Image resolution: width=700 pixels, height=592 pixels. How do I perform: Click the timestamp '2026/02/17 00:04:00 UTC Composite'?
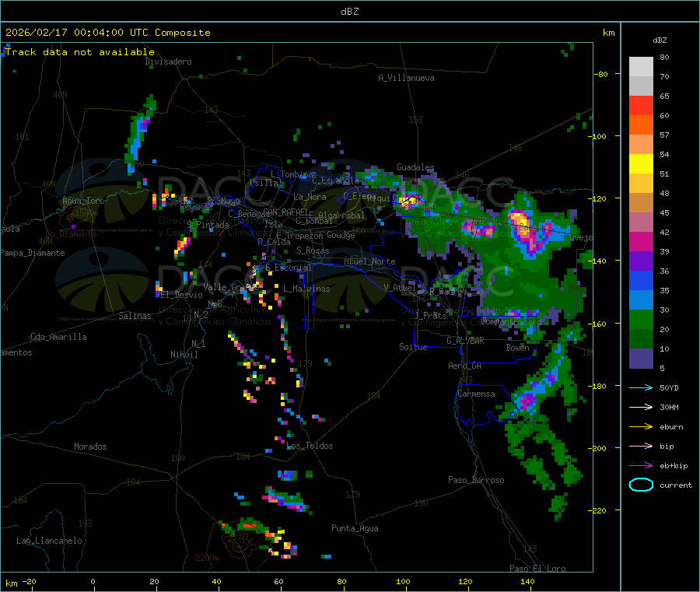107,33
